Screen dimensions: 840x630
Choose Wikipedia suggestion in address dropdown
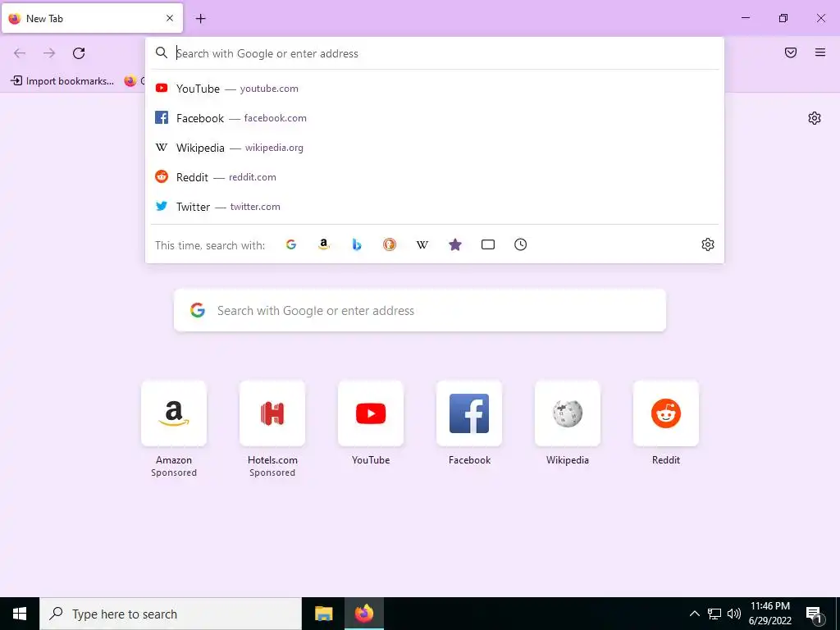click(435, 148)
